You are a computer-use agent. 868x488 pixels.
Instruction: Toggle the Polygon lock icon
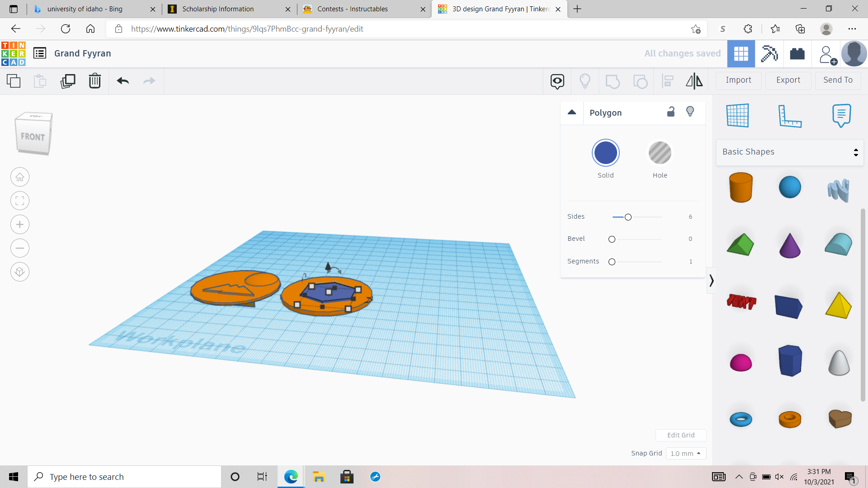pyautogui.click(x=670, y=112)
